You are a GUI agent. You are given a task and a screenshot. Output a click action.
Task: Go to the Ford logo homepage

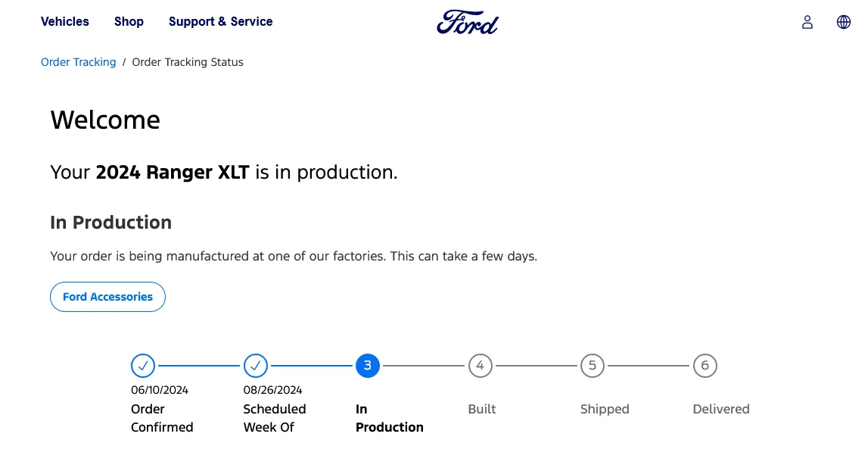[x=468, y=22]
